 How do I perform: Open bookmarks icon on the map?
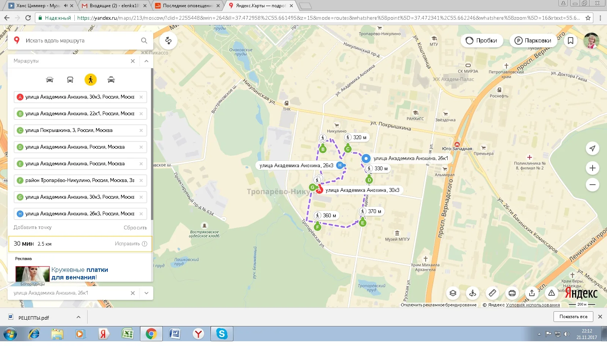point(570,41)
